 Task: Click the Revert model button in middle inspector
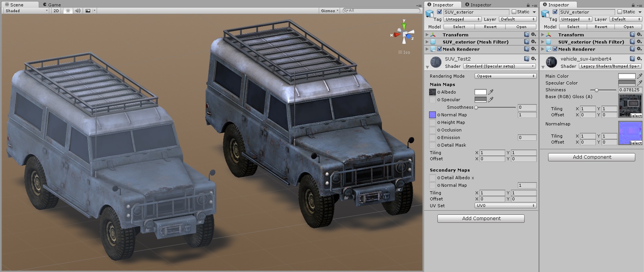[490, 27]
